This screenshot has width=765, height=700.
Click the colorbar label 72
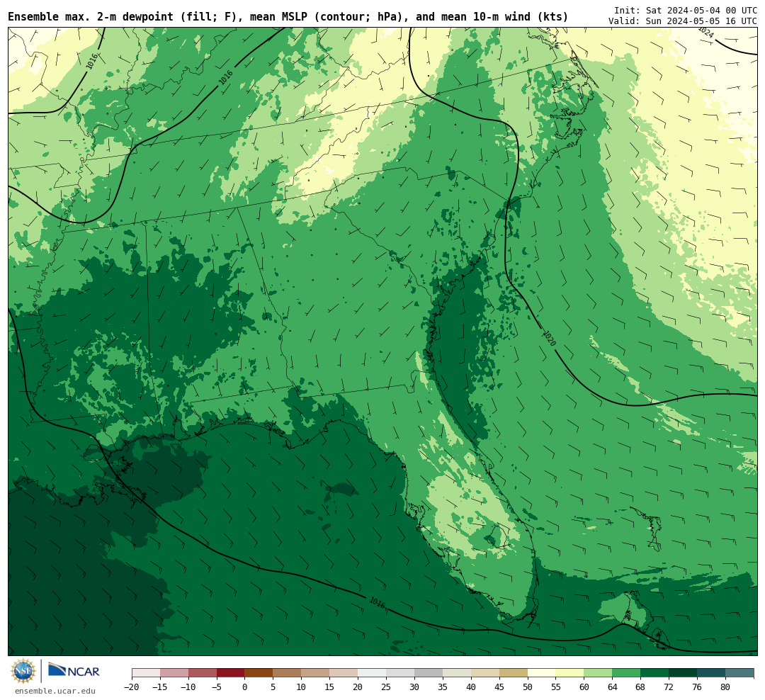pos(669,687)
